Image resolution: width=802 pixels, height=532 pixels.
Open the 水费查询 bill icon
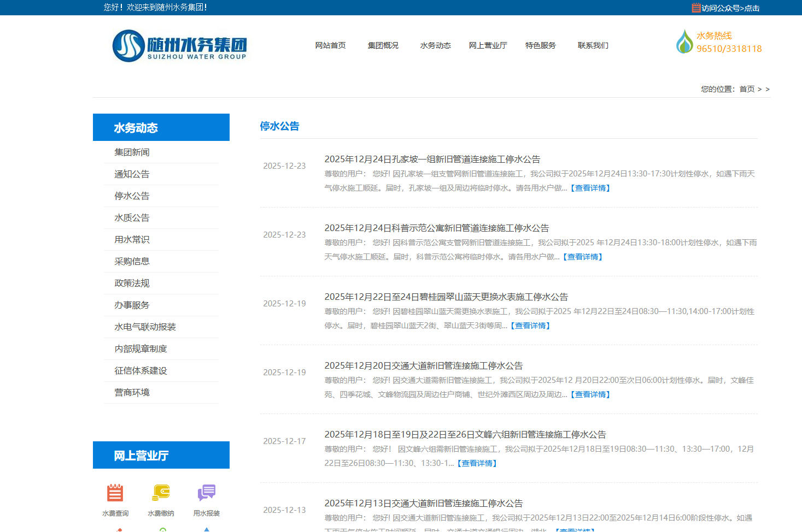[115, 493]
